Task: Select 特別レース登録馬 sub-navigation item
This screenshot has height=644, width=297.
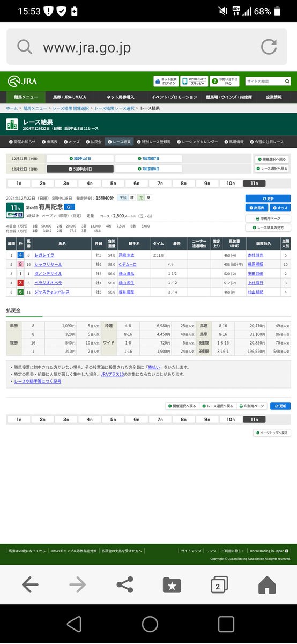Action: (153, 142)
